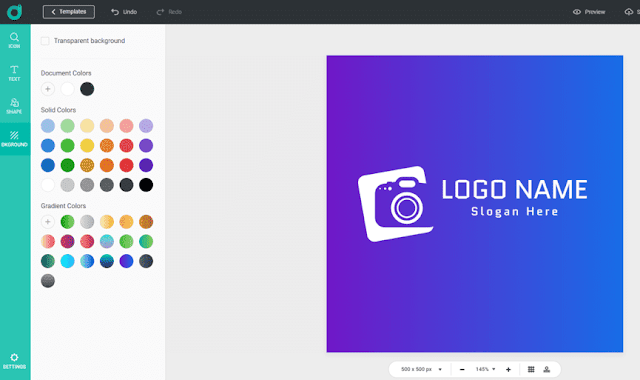
Task: Undo the last action
Action: point(124,12)
